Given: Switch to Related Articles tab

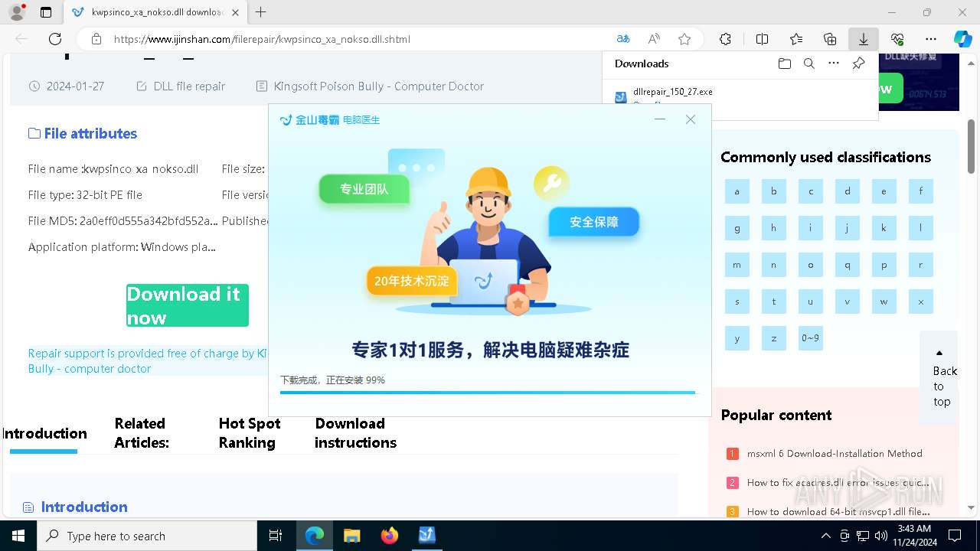Looking at the screenshot, I should [x=142, y=433].
